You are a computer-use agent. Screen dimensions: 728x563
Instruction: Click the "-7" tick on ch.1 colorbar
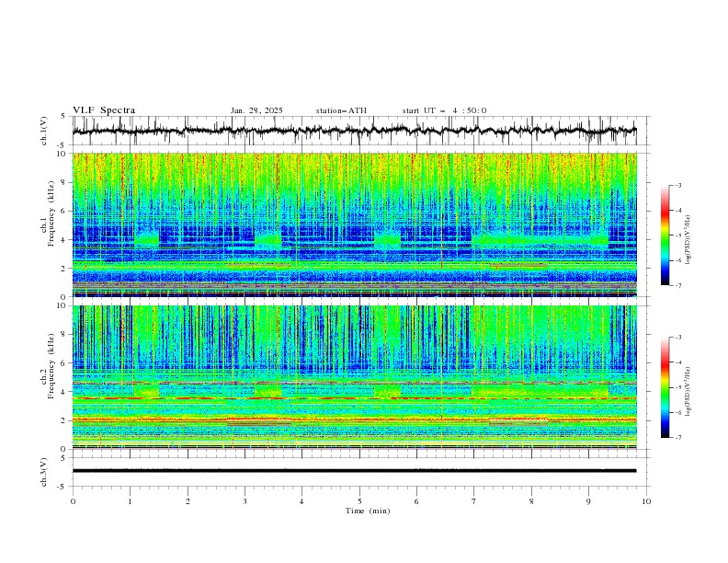click(677, 286)
